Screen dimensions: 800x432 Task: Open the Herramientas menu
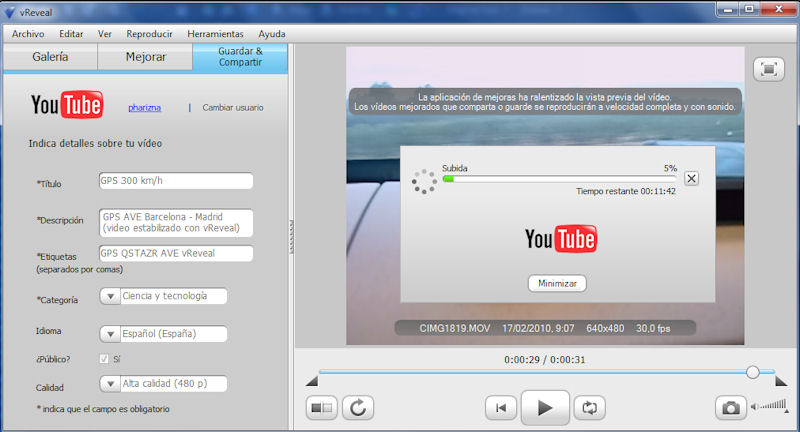coord(215,34)
